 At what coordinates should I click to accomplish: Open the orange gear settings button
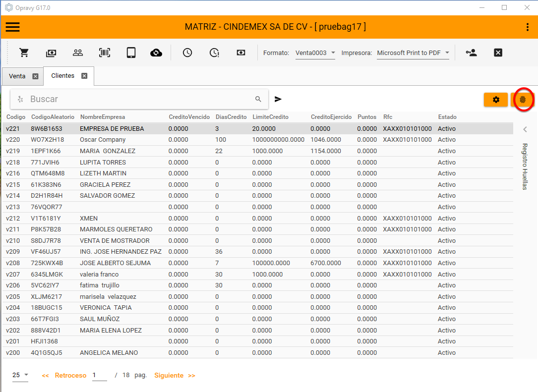[x=496, y=100]
